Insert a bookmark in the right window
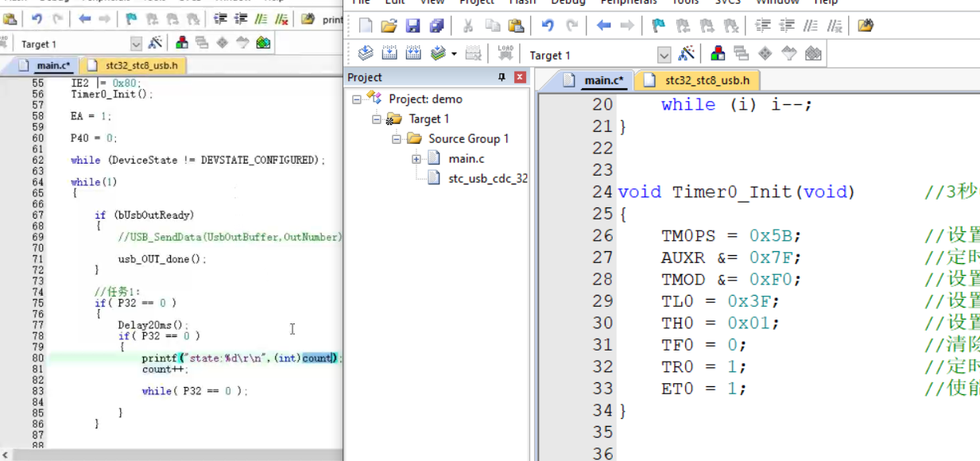Viewport: 980px width, 461px height. (659, 26)
